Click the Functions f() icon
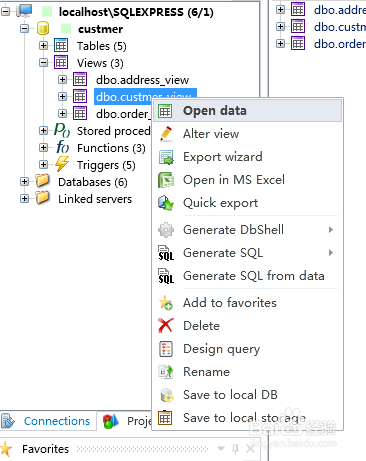The image size is (366, 461). pyautogui.click(x=62, y=147)
